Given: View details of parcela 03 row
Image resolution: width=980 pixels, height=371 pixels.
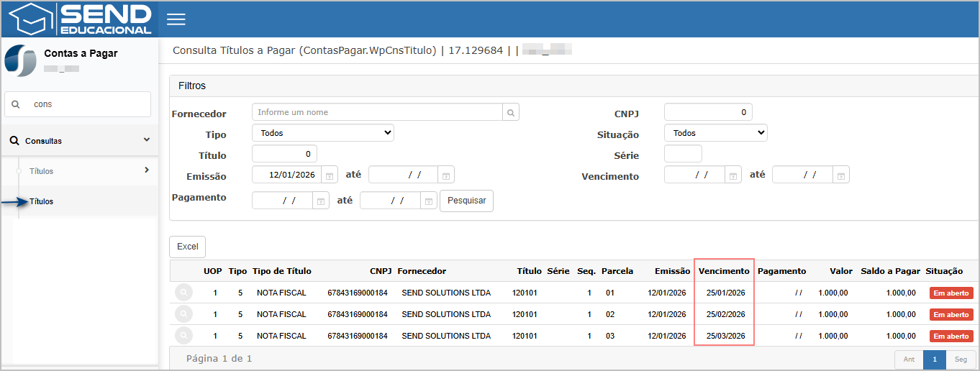Looking at the screenshot, I should 183,336.
